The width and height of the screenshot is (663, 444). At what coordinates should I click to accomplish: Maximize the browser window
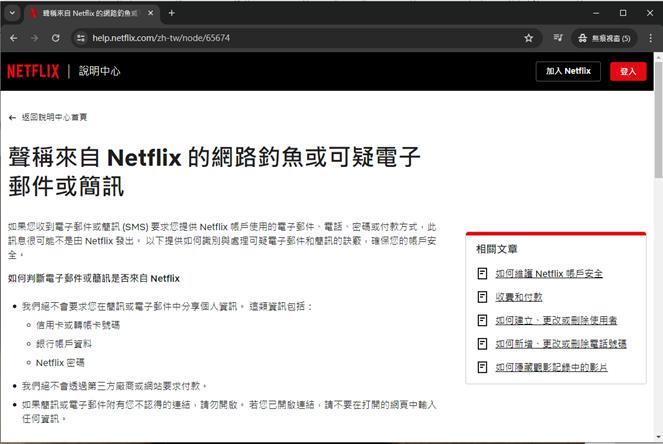coord(623,13)
